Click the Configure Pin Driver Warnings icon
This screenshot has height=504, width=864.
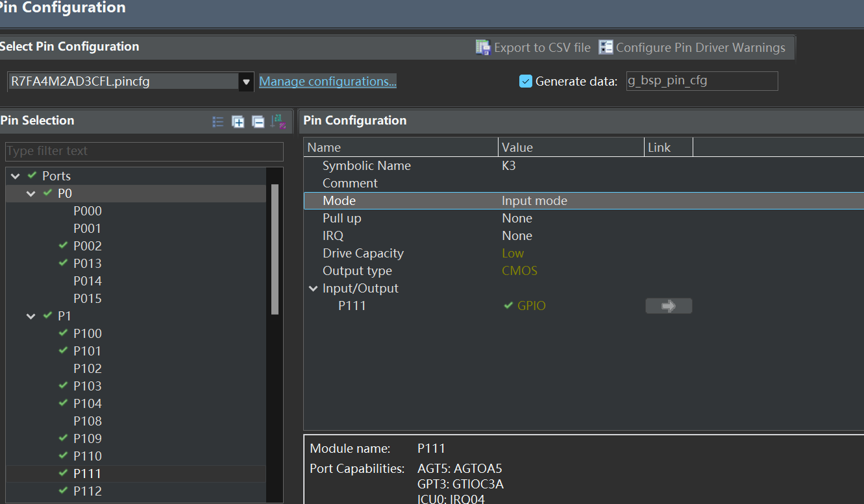pos(606,47)
